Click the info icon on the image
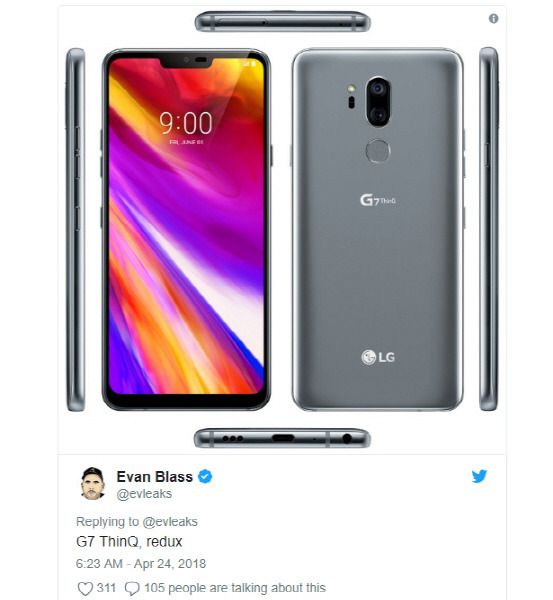The image size is (553, 600). click(x=493, y=18)
